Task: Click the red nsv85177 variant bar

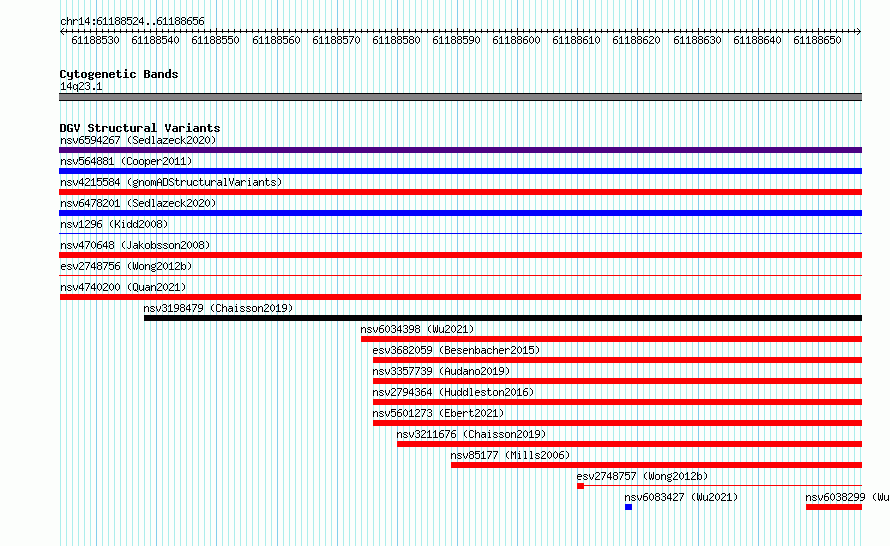Action: [657, 465]
